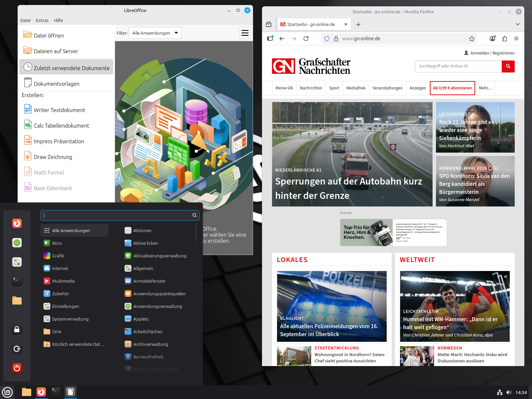
Task: Open system settings toggle icon in menu sidebar
Action: 17,262
